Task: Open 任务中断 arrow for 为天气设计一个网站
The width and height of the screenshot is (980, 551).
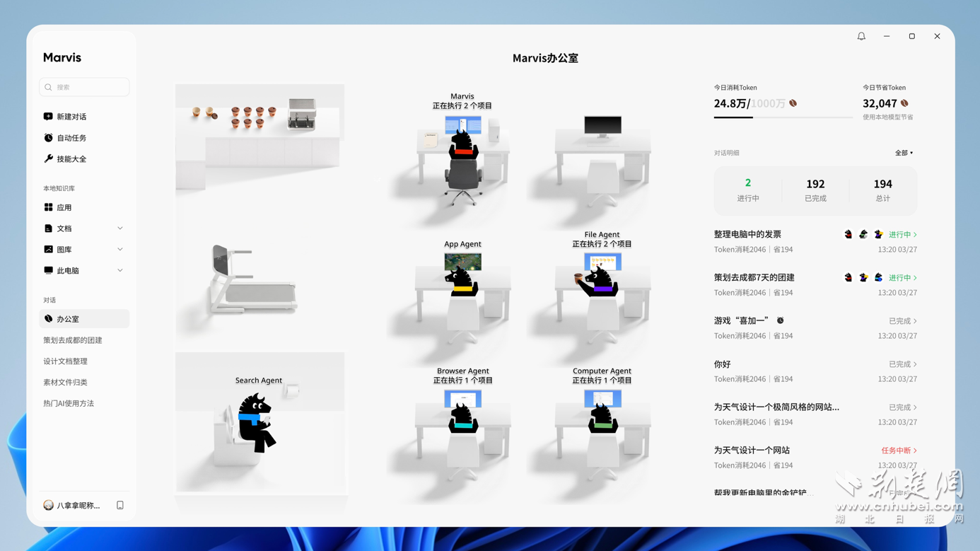Action: [x=915, y=451]
